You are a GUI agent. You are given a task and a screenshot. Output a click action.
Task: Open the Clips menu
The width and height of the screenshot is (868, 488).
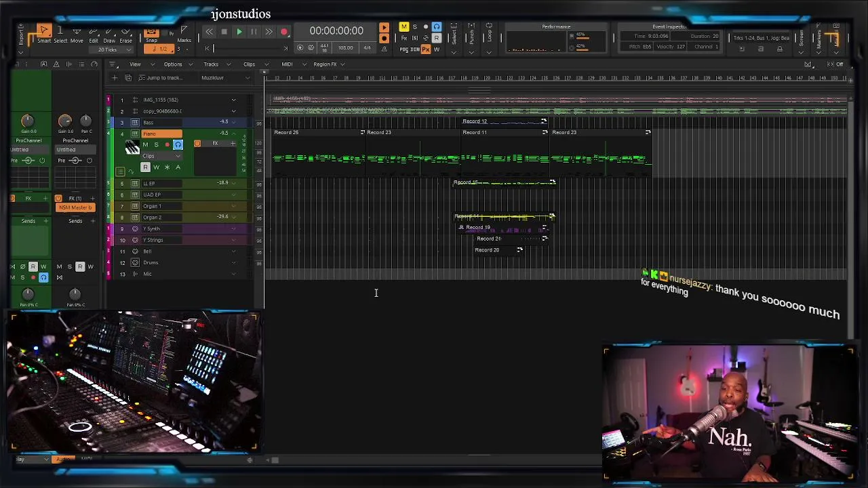tap(249, 64)
